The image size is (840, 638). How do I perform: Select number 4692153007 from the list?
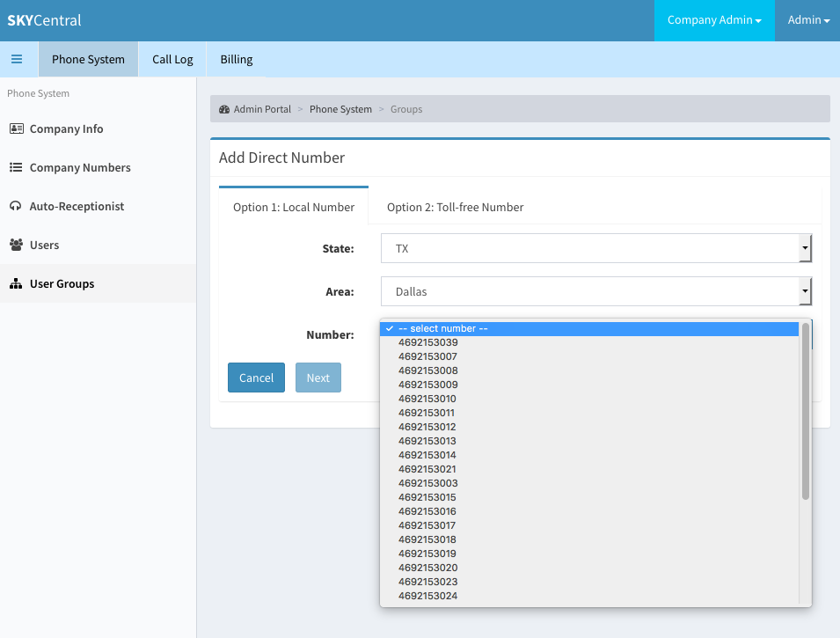click(x=589, y=356)
